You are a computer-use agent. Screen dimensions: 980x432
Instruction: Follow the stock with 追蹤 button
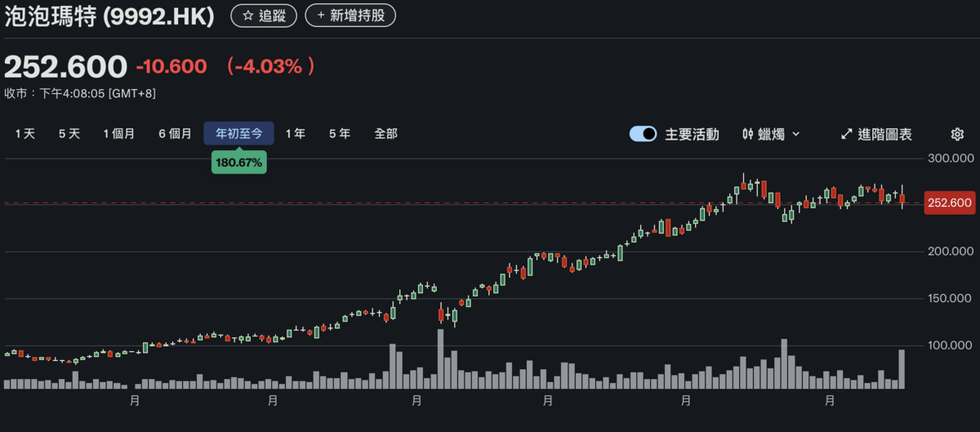(x=265, y=16)
